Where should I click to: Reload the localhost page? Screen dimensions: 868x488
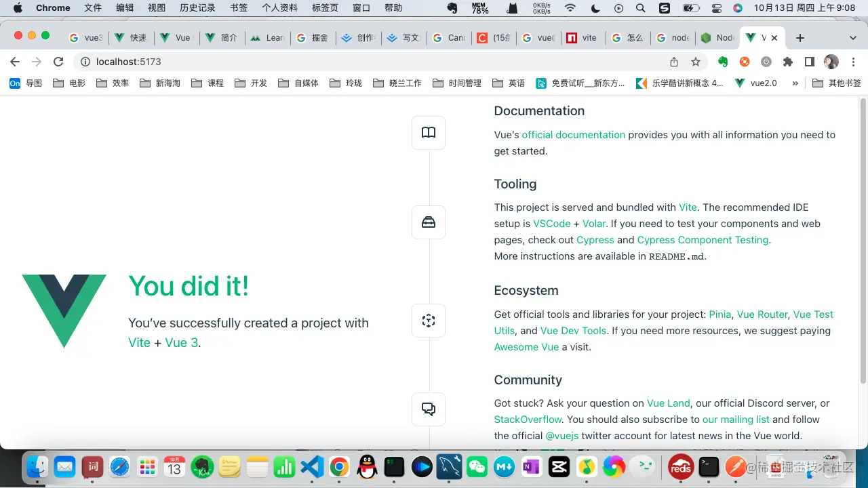coord(58,62)
